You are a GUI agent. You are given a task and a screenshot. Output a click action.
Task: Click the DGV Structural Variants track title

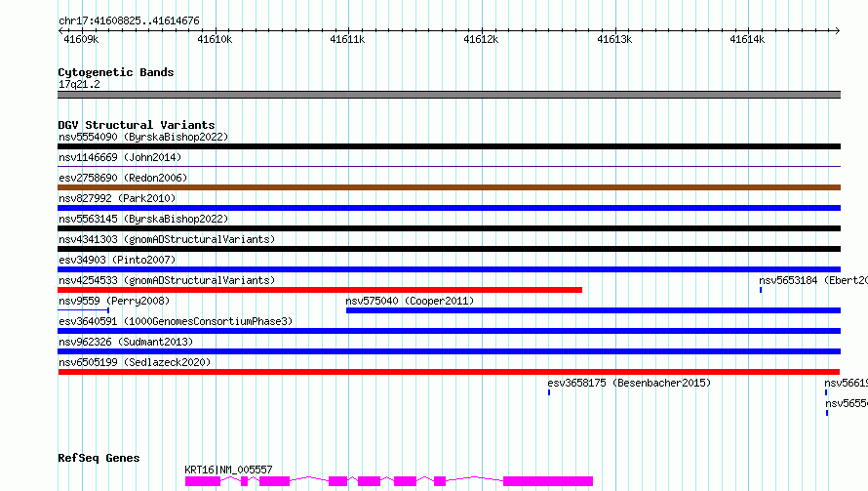click(x=137, y=125)
